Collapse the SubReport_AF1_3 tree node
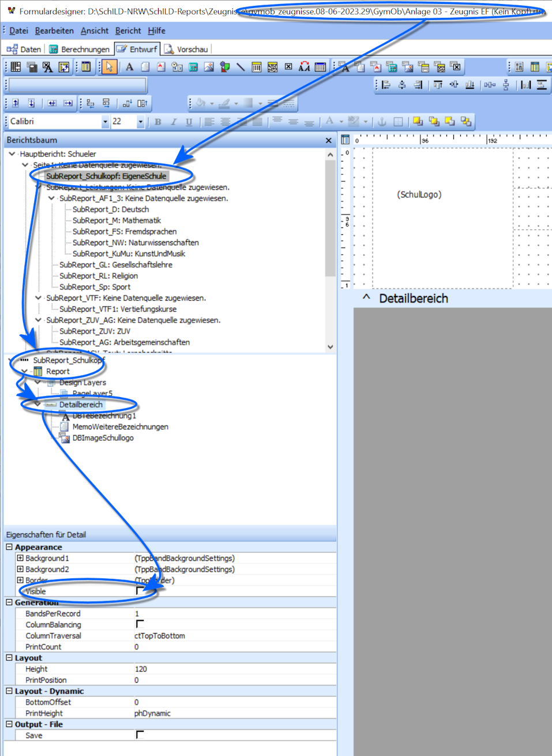The width and height of the screenshot is (552, 756). (x=51, y=199)
